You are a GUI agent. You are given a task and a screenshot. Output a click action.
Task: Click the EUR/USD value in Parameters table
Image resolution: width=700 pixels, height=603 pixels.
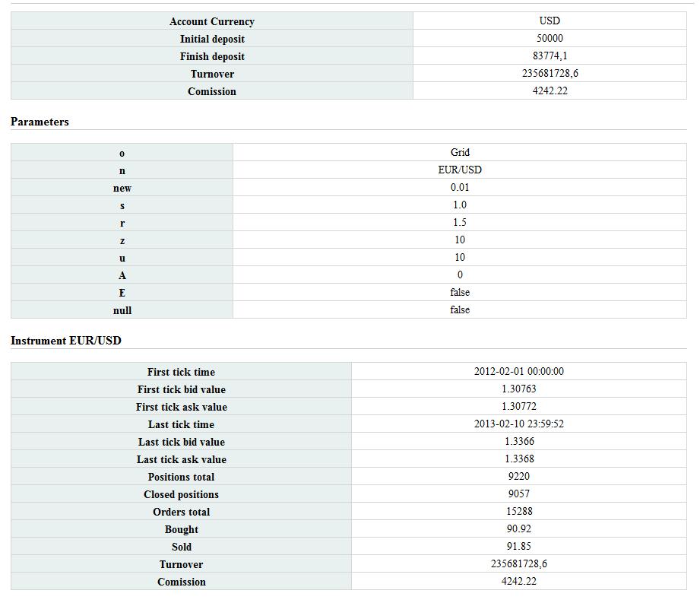point(460,170)
